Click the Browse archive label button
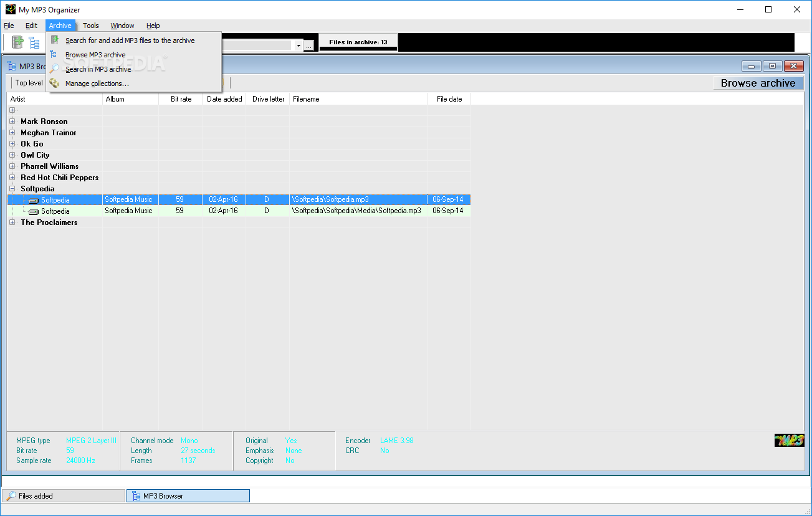Viewport: 812px width, 516px height. point(758,83)
